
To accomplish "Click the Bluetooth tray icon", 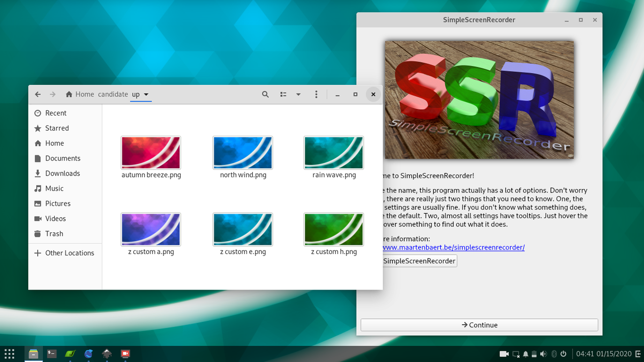I will (554, 354).
